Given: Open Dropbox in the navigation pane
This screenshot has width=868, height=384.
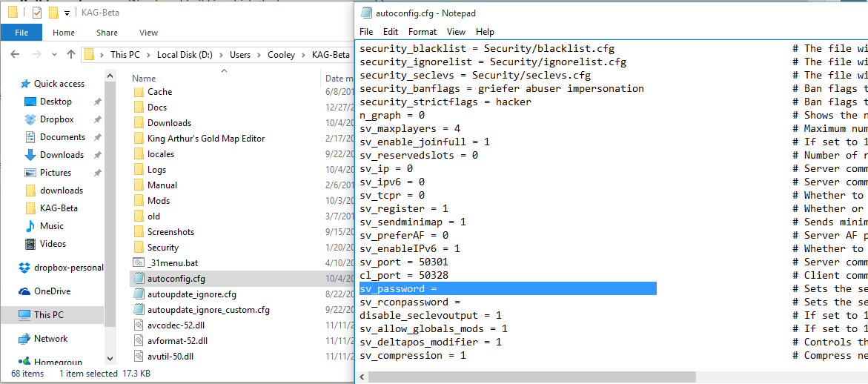Looking at the screenshot, I should click(x=56, y=119).
